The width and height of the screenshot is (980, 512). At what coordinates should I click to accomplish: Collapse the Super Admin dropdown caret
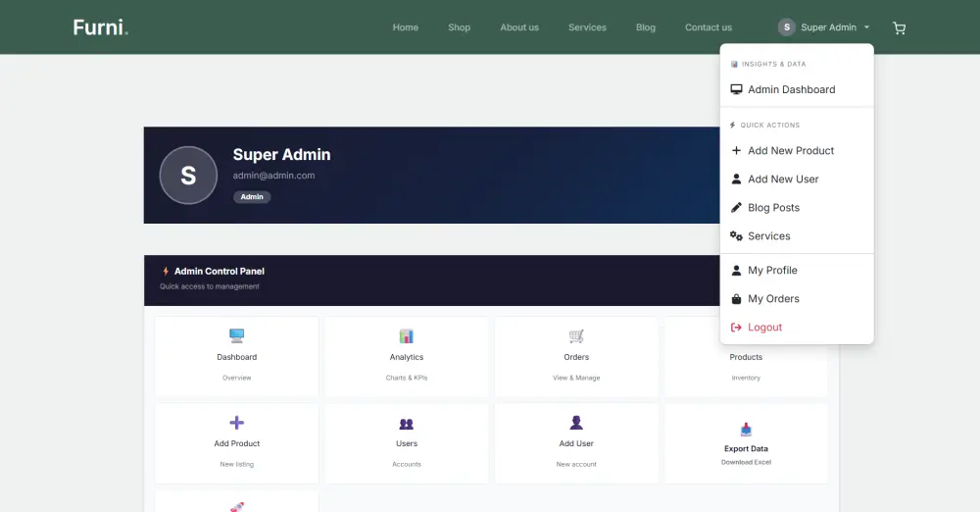point(867,27)
